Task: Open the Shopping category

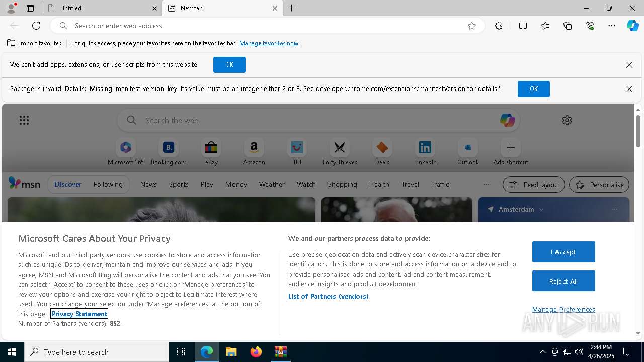Action: click(342, 184)
